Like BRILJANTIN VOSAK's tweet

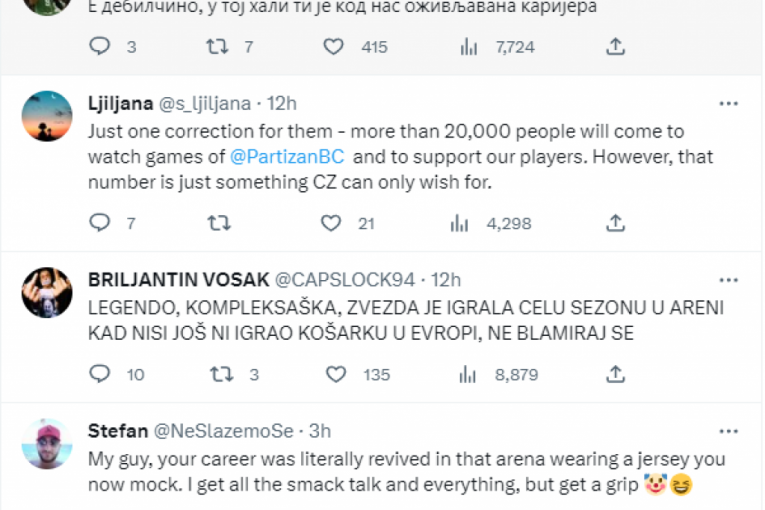333,374
